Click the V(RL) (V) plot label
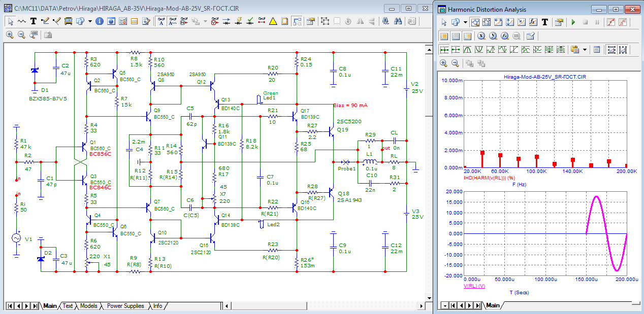This screenshot has height=314, width=644. 475,286
